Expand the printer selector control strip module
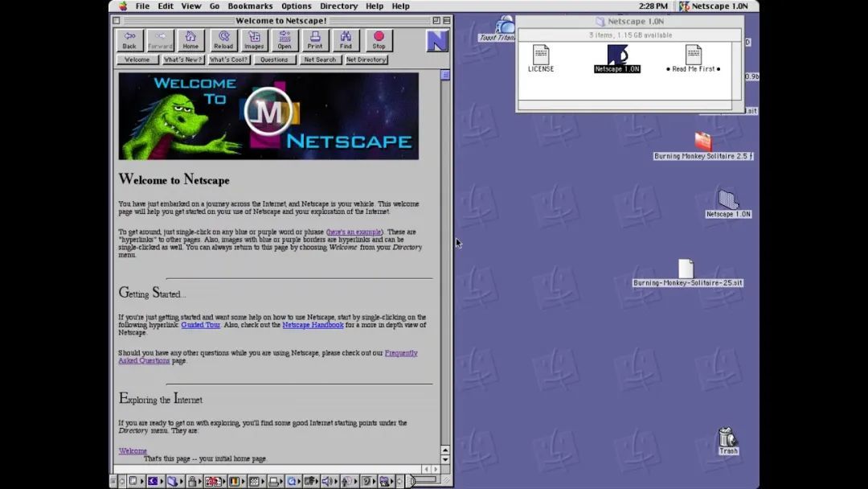 pos(276,481)
